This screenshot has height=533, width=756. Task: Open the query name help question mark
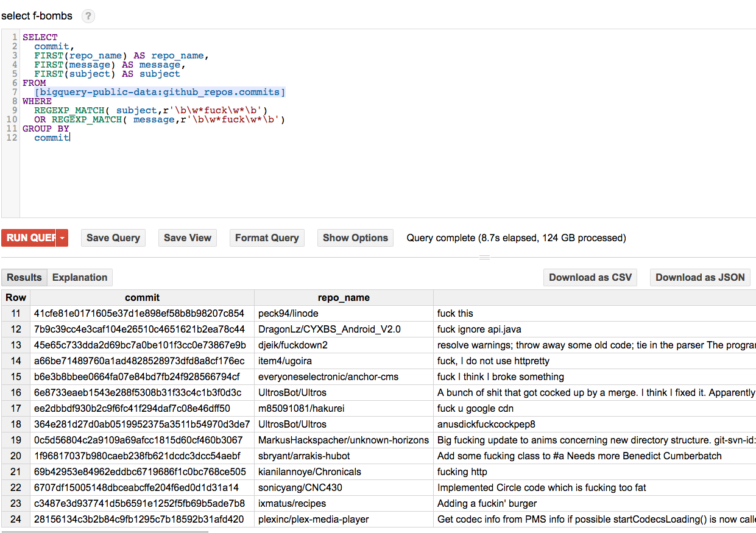pyautogui.click(x=88, y=16)
